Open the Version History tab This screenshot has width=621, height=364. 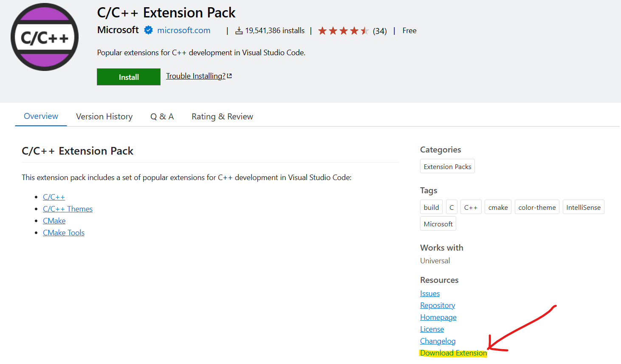[x=104, y=116]
